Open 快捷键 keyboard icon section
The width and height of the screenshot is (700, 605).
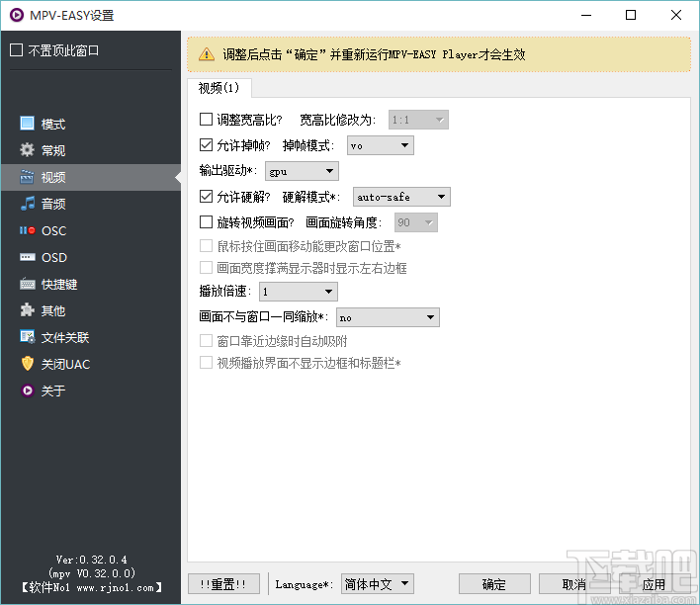[27, 284]
